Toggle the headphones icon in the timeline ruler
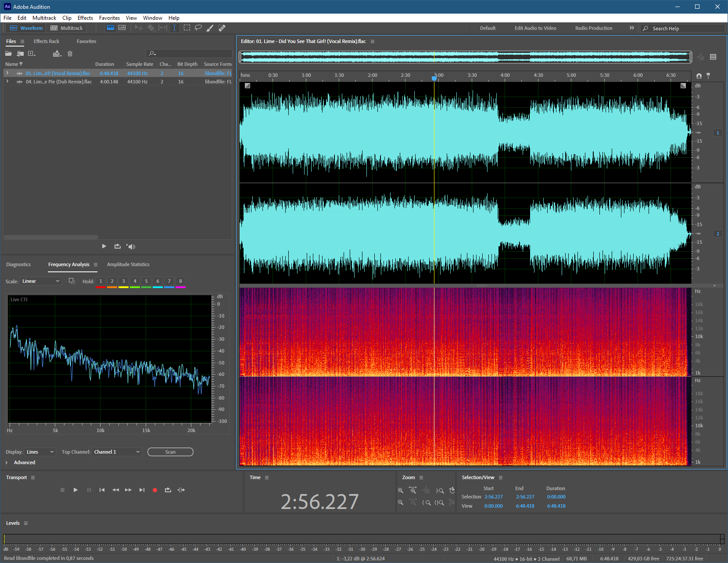 coord(699,76)
